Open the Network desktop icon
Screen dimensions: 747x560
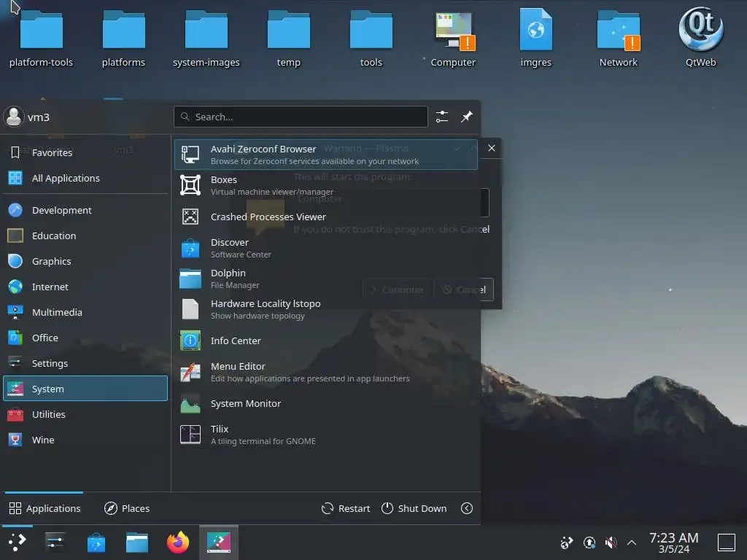click(x=619, y=39)
